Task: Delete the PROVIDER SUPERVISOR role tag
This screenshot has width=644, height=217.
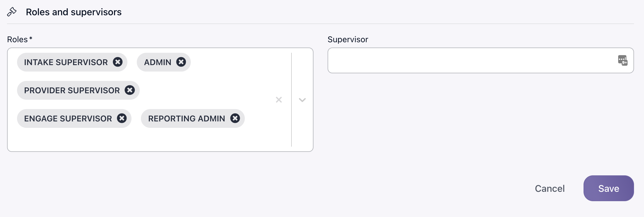Action: click(130, 90)
